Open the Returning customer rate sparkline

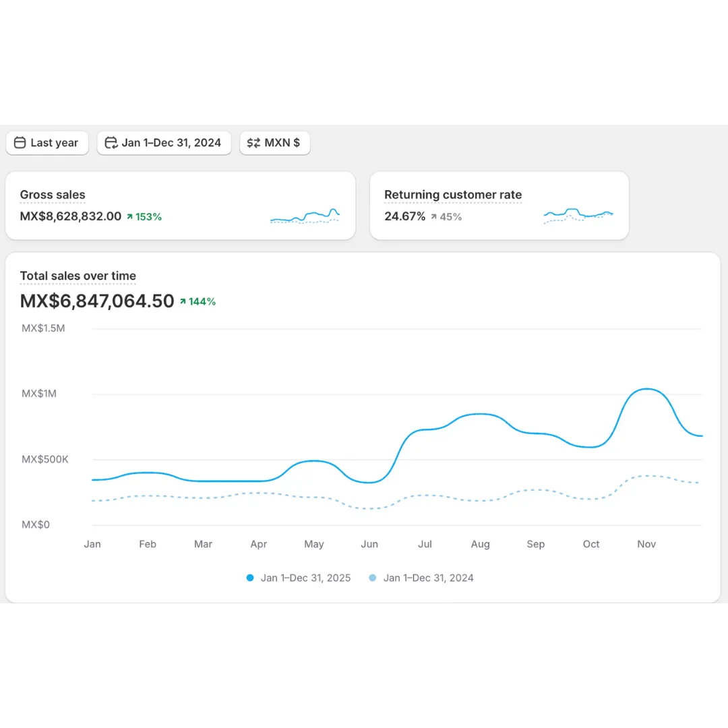coord(578,216)
